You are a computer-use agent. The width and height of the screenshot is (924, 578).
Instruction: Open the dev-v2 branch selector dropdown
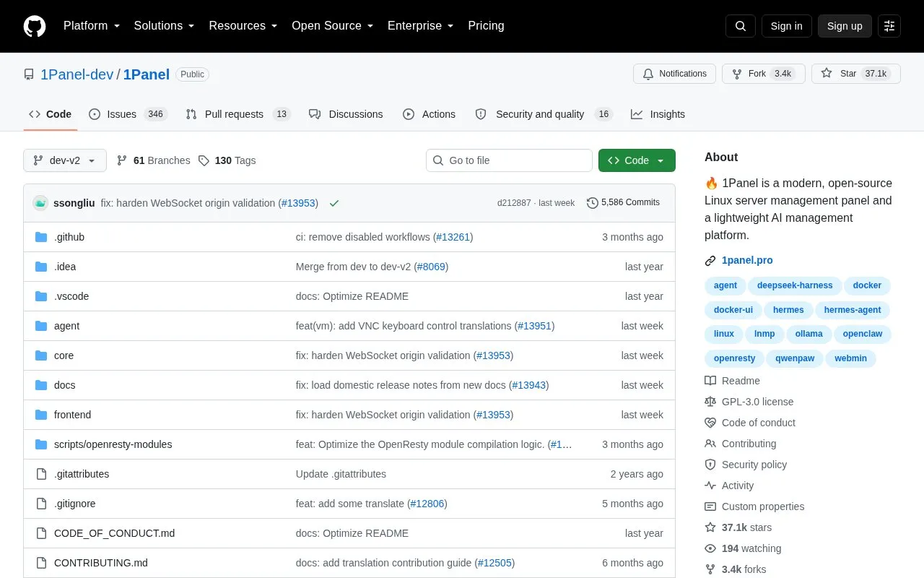(x=65, y=160)
